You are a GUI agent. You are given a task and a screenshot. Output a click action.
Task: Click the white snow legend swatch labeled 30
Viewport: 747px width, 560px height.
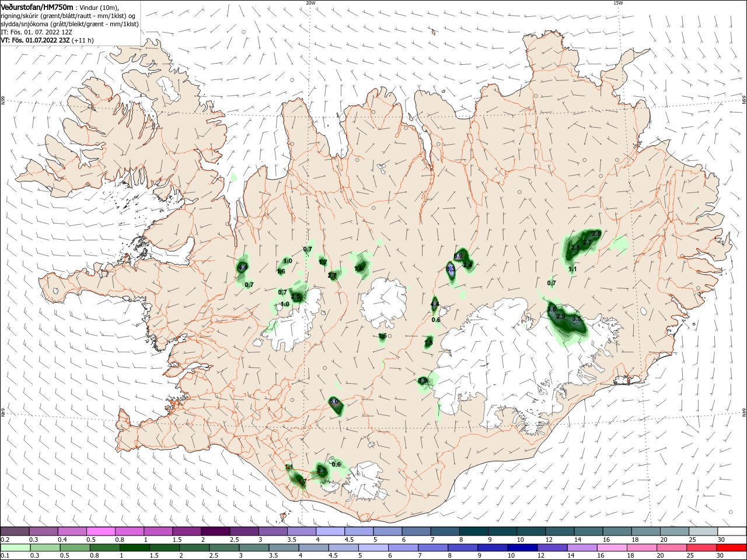pos(731,531)
